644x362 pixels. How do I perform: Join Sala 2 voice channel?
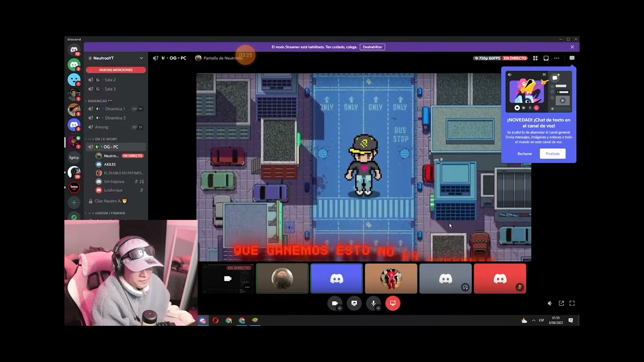tap(116, 79)
